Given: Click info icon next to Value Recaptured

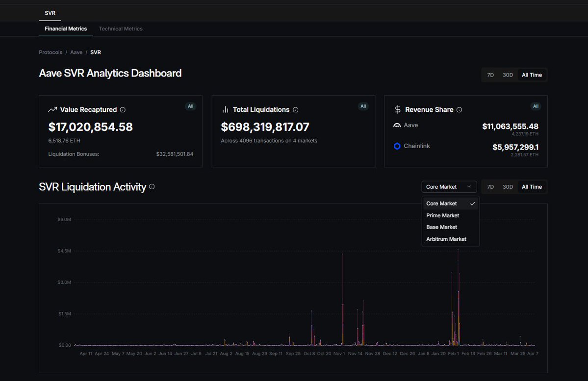Looking at the screenshot, I should click(x=123, y=110).
